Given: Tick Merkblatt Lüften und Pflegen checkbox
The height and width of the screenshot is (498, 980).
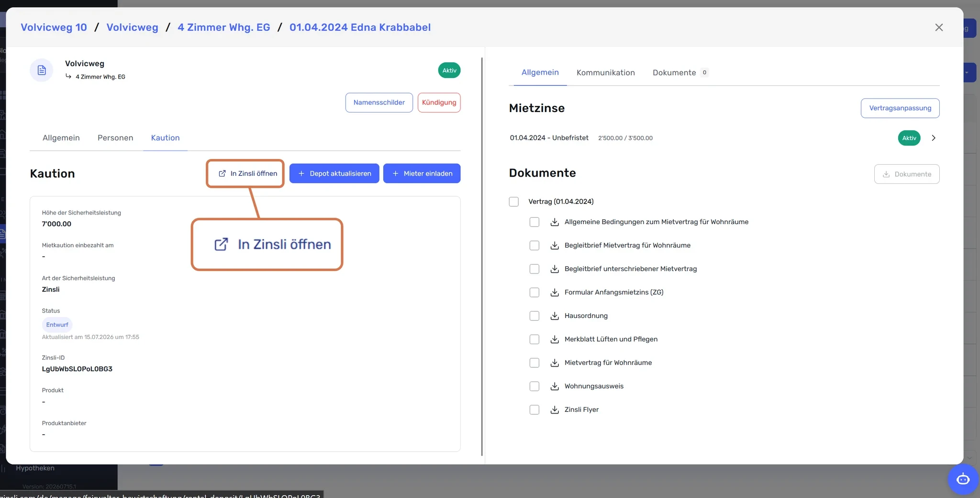Looking at the screenshot, I should pyautogui.click(x=535, y=340).
